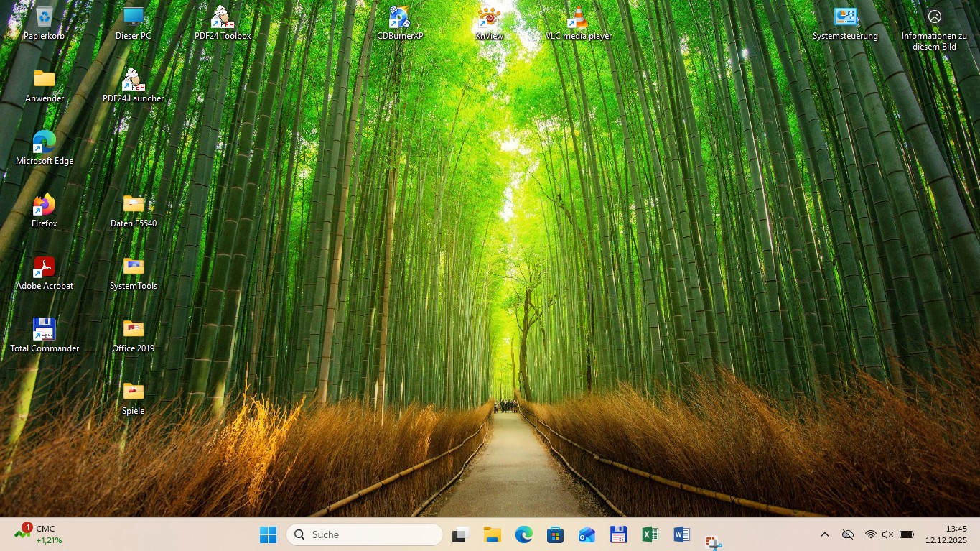Select the VLC media player icon
The height and width of the screenshot is (551, 980).
pyautogui.click(x=578, y=21)
